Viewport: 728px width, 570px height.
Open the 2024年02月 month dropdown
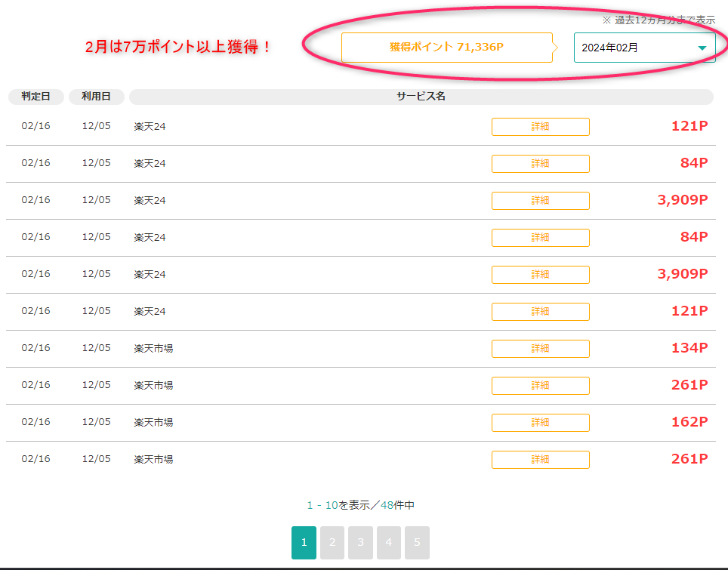tap(644, 48)
